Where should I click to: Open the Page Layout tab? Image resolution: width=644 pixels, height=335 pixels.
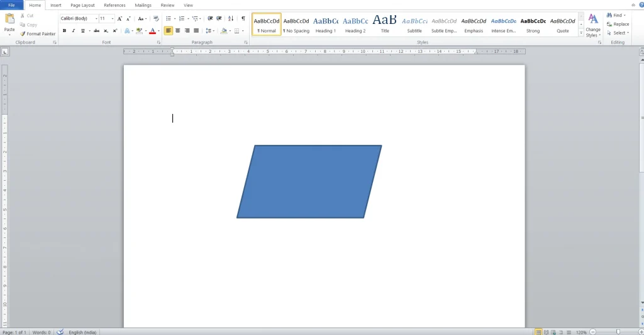pos(82,5)
